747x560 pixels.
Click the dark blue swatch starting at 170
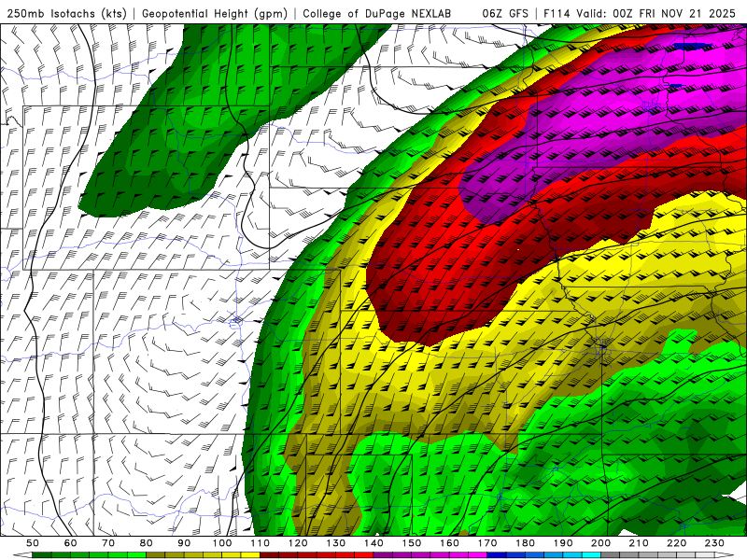pyautogui.click(x=497, y=555)
